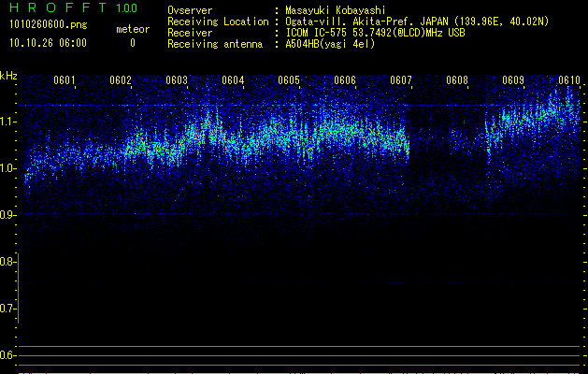Viewport: 588px width, 374px height.
Task: Click the 0.6 frequency axis label
Action: (8, 355)
